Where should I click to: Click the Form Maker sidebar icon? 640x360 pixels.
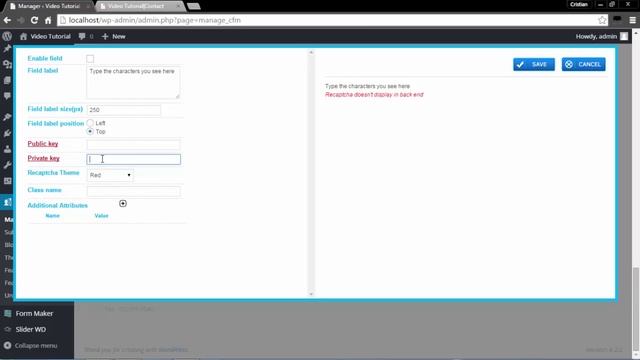point(7,313)
